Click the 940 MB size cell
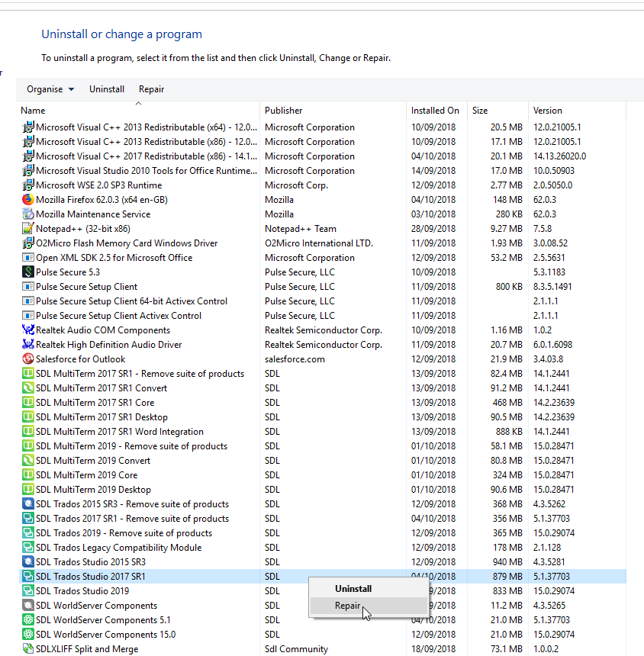Screen dimensions: 644x656 pos(507,562)
